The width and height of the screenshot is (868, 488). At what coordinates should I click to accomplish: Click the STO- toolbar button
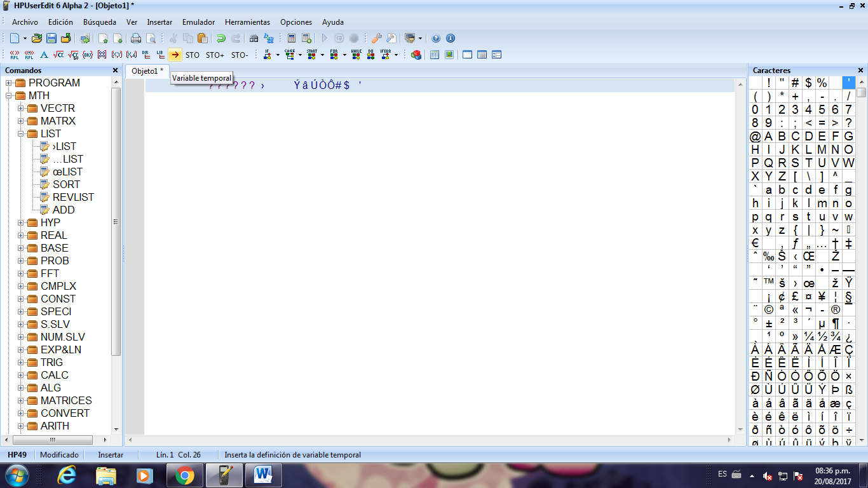[x=240, y=55]
